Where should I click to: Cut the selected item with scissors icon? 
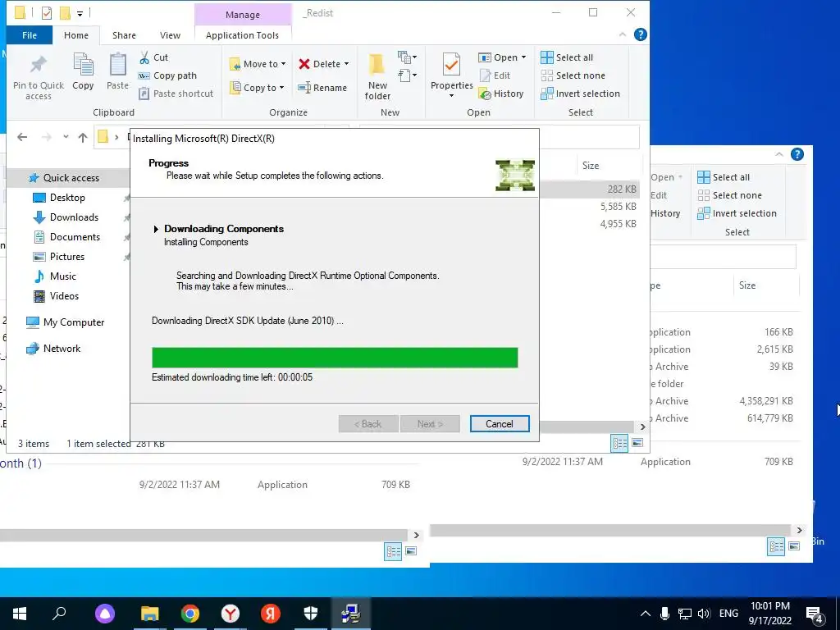pyautogui.click(x=153, y=57)
